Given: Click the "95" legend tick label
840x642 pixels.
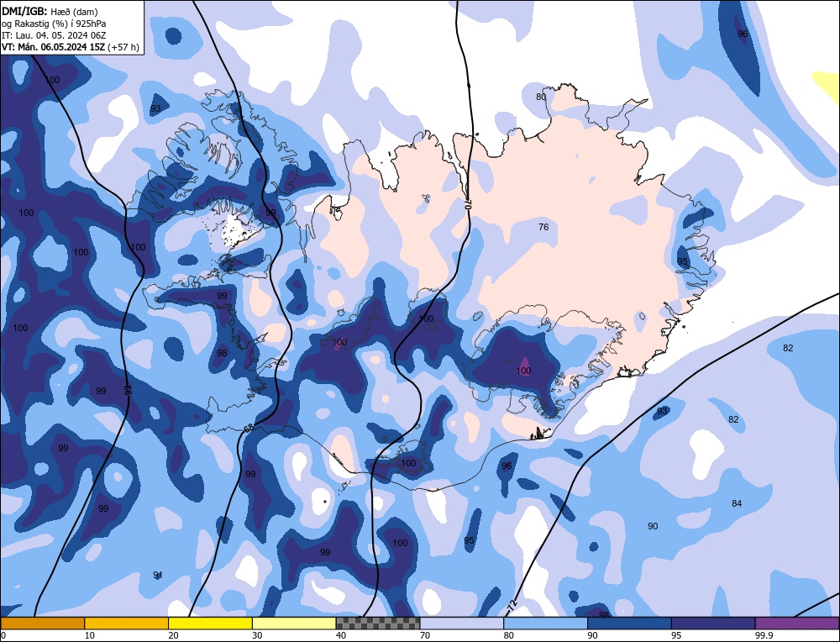Looking at the screenshot, I should click(676, 635).
